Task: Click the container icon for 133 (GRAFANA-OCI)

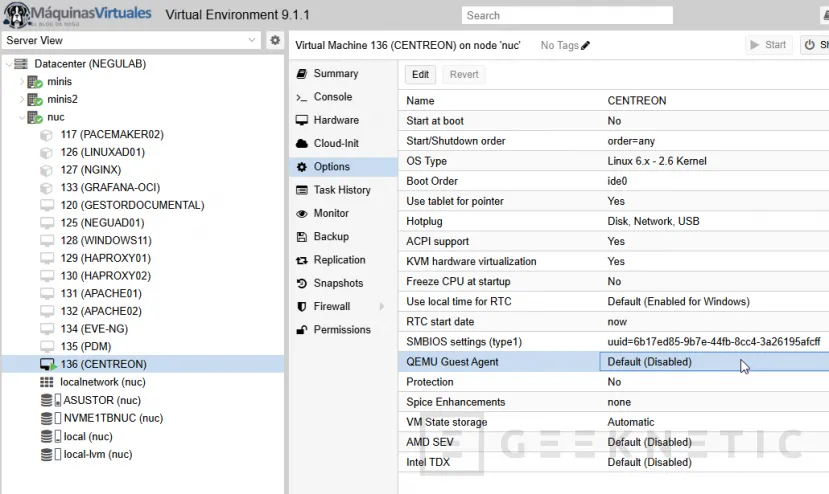Action: pos(47,188)
